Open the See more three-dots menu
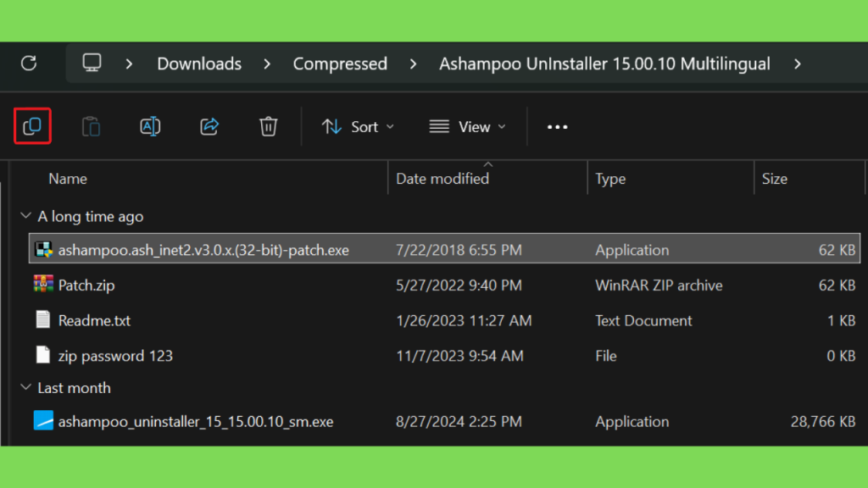 [x=558, y=127]
